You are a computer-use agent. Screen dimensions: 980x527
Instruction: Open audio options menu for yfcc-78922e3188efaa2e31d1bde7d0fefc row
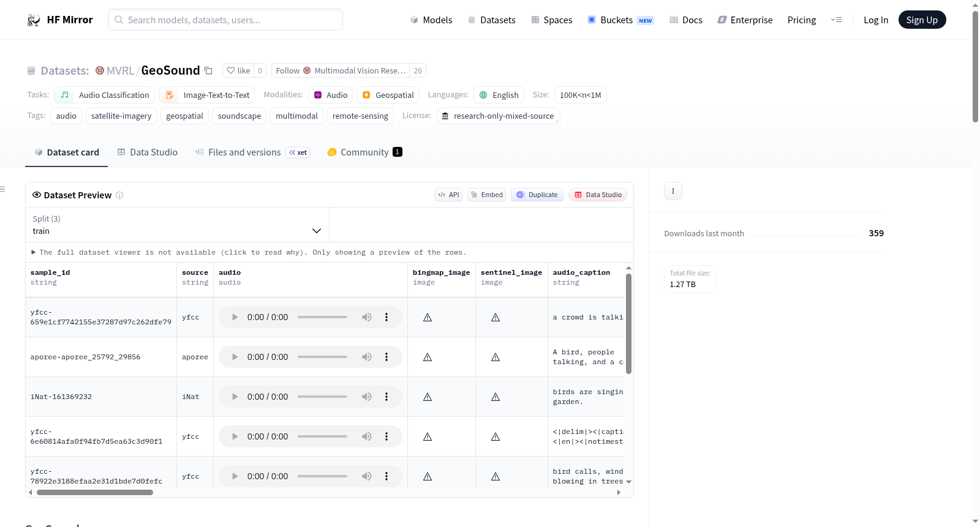[x=386, y=476]
